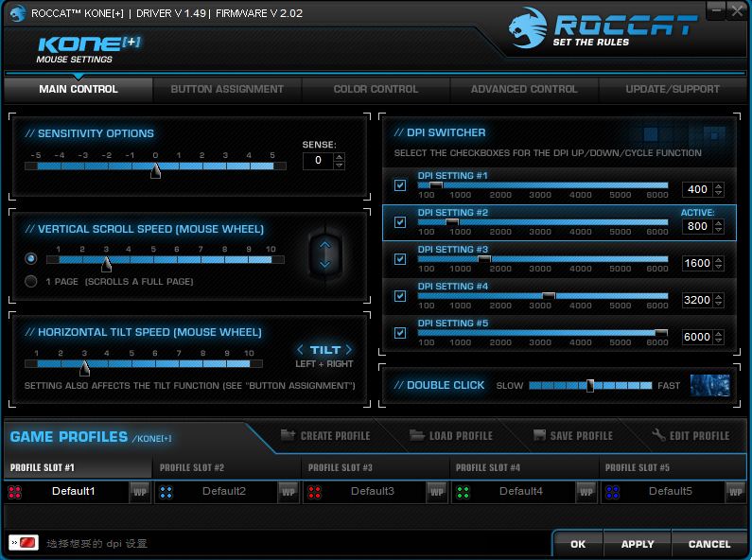
Task: Click the language flag icon in status bar
Action: coord(24,543)
